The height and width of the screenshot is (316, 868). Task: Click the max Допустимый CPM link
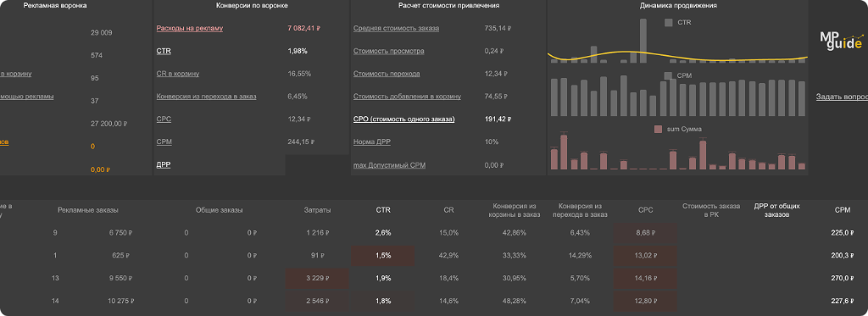coord(389,165)
